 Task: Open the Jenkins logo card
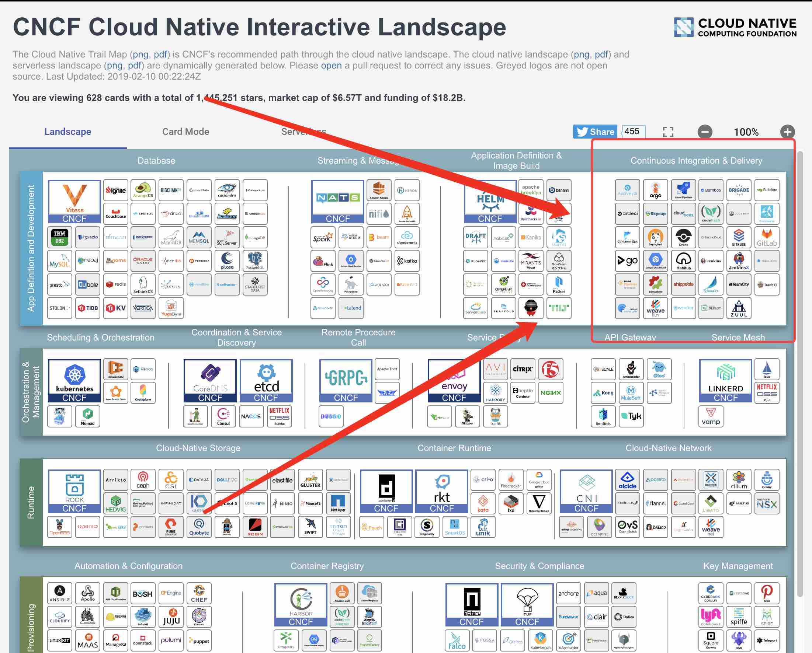point(711,261)
